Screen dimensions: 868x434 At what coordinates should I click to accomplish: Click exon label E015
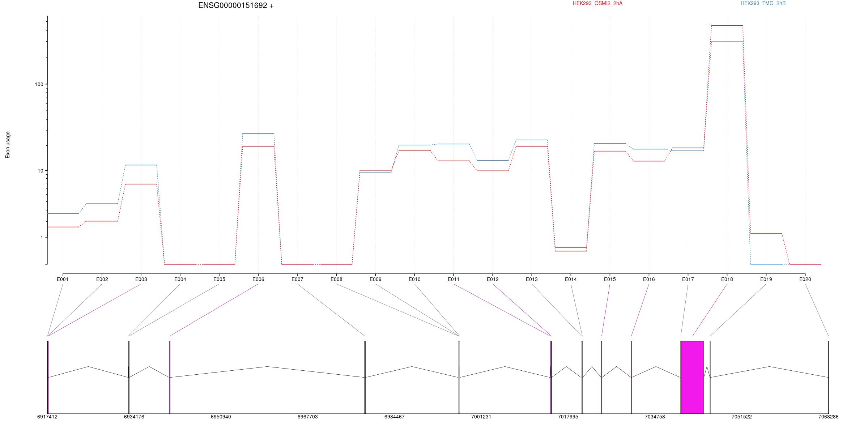[x=610, y=279]
